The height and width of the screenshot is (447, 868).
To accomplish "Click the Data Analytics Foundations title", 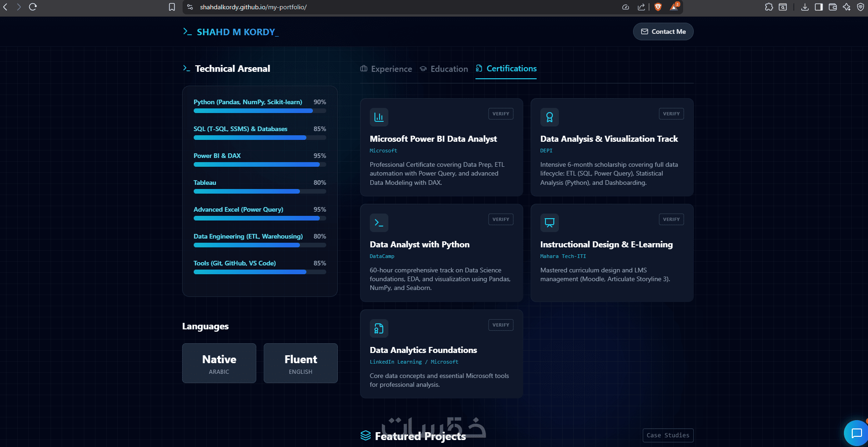I will pyautogui.click(x=424, y=350).
